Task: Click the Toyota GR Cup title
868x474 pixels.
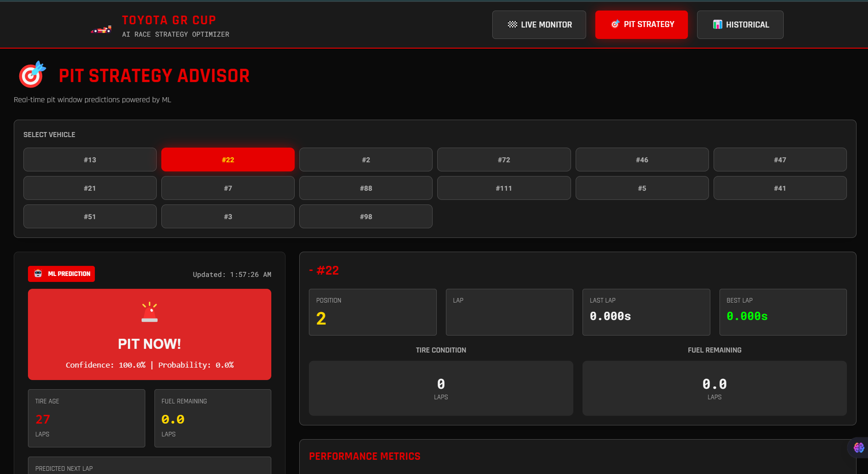Action: [169, 20]
